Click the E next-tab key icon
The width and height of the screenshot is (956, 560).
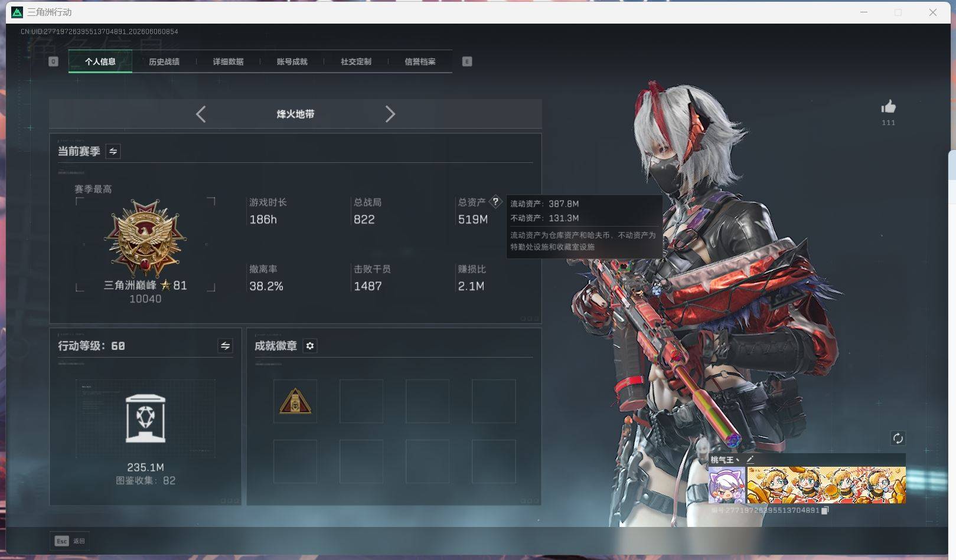[467, 61]
